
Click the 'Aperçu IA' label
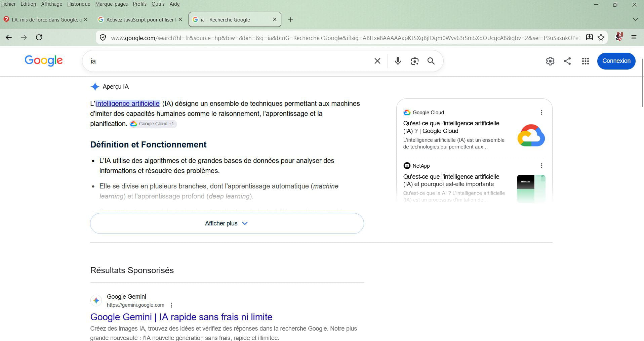coord(116,87)
